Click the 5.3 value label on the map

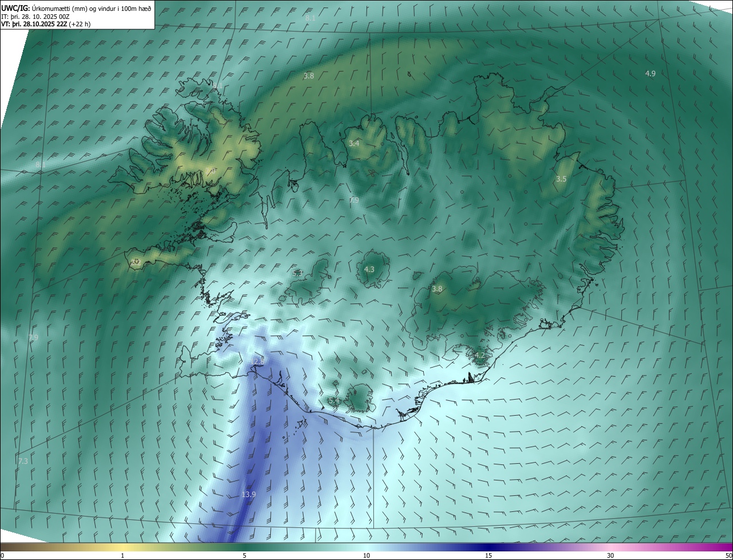pos(297,274)
